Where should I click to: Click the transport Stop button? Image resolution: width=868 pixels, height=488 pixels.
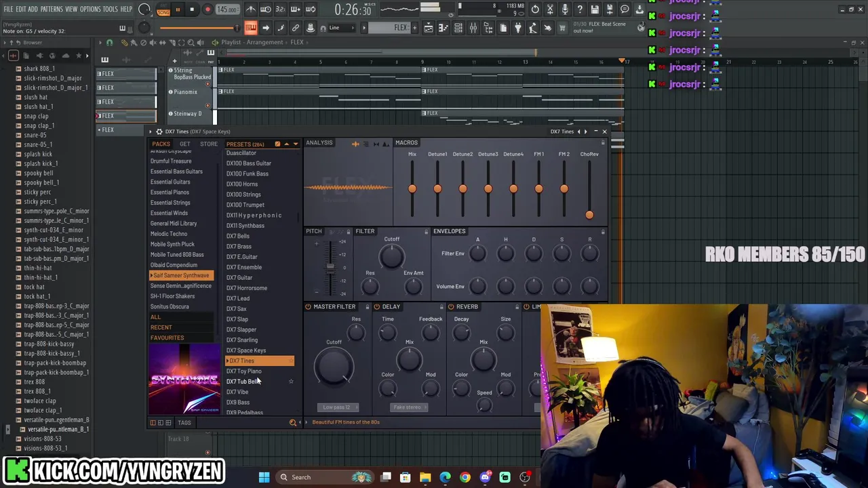coord(192,9)
